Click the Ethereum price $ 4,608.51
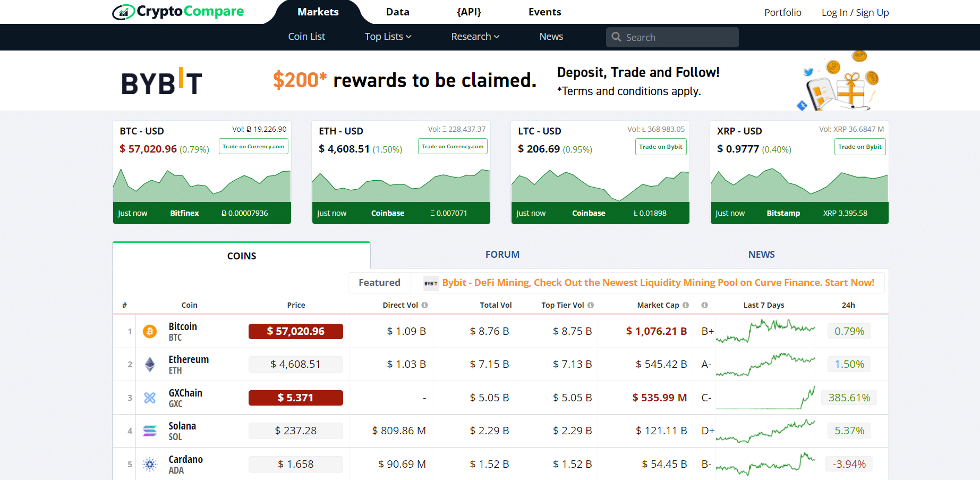This screenshot has width=980, height=480. [x=296, y=364]
